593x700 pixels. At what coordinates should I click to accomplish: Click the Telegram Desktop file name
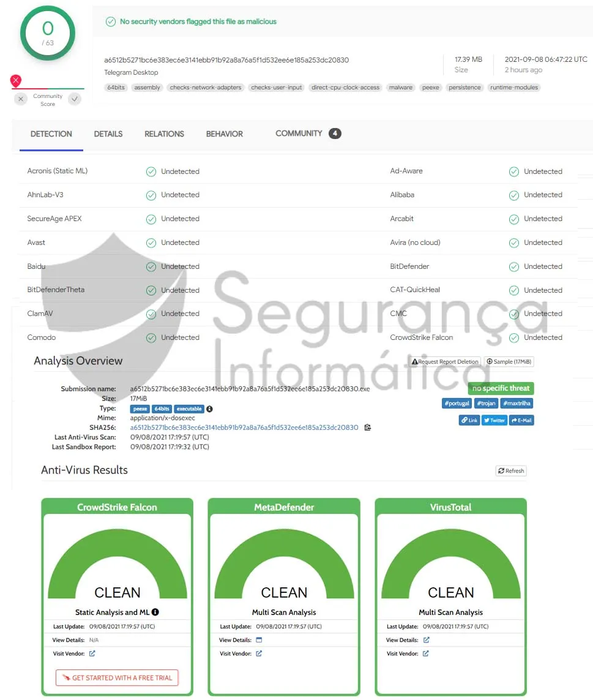coord(131,72)
